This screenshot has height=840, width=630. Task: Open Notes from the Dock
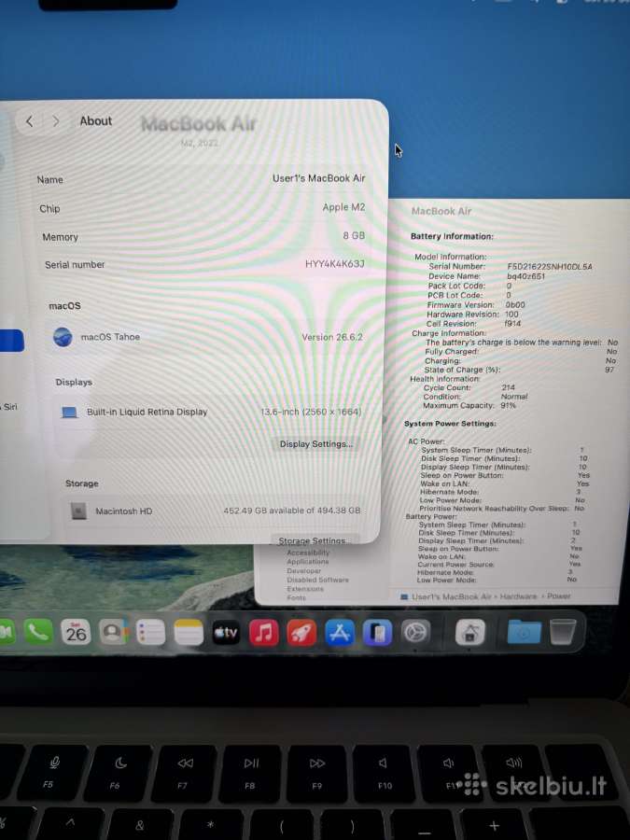(189, 633)
